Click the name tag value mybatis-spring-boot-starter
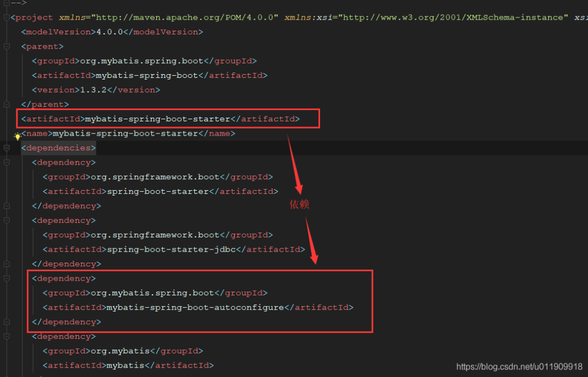The height and width of the screenshot is (377, 588). tap(125, 133)
